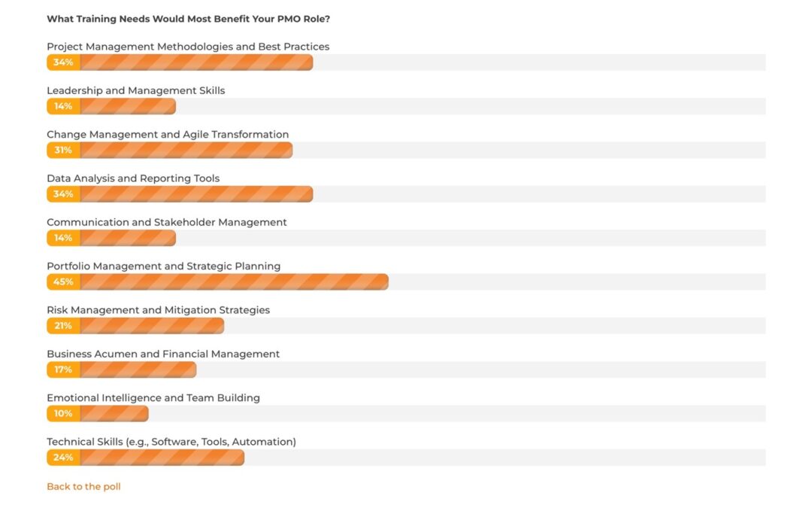Select the 'Data Analysis and Reporting Tools' label

point(133,178)
